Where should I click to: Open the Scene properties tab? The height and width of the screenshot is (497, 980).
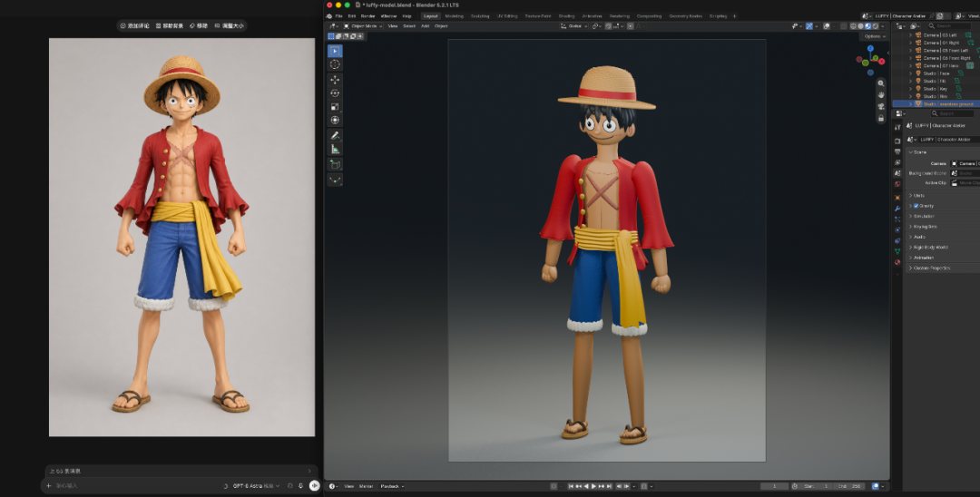tap(897, 173)
